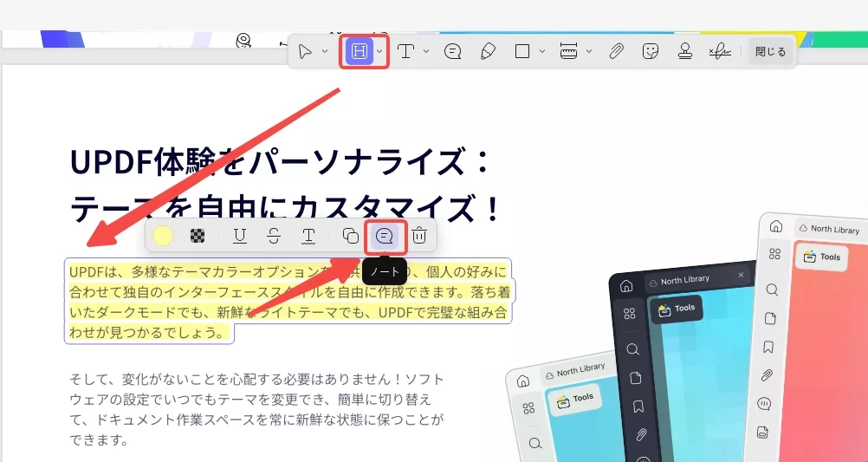Click the 閉じる button
Screen dimensions: 868x462
click(771, 51)
